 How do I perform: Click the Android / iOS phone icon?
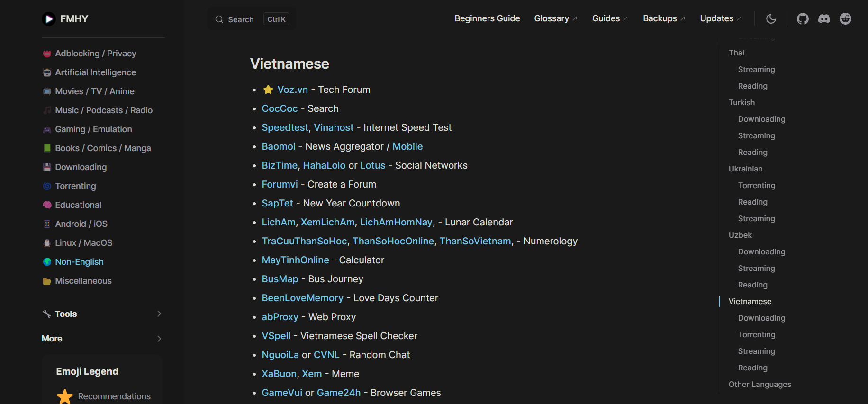tap(47, 224)
